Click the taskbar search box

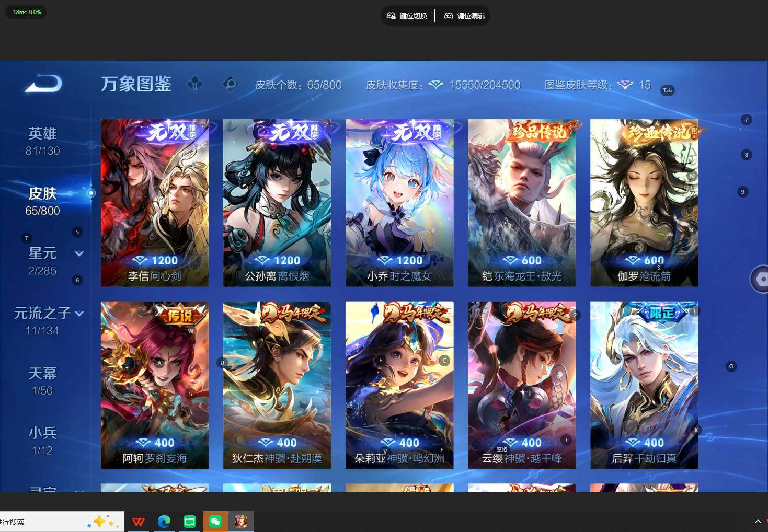(62, 522)
